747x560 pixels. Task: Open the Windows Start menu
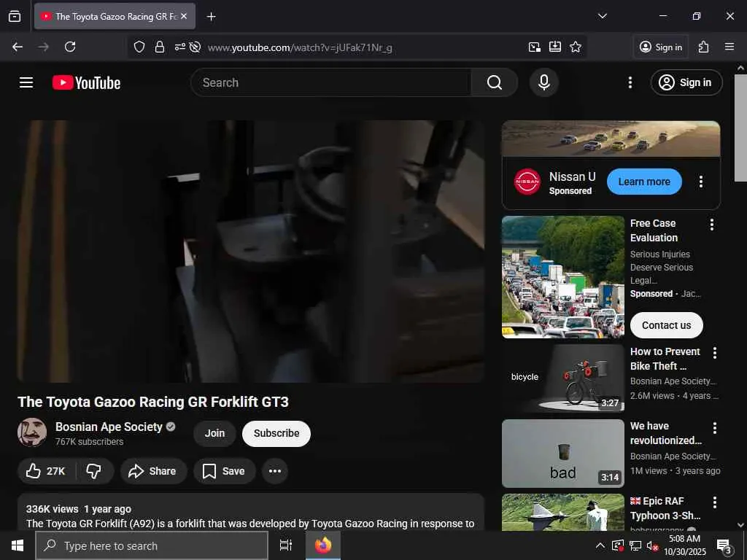pyautogui.click(x=18, y=545)
